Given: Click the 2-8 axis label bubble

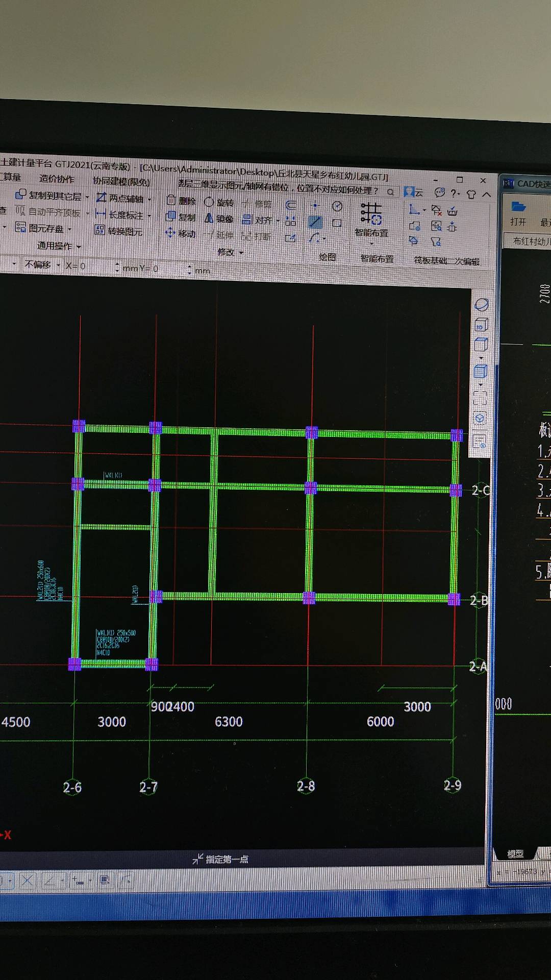Looking at the screenshot, I should click(x=306, y=786).
